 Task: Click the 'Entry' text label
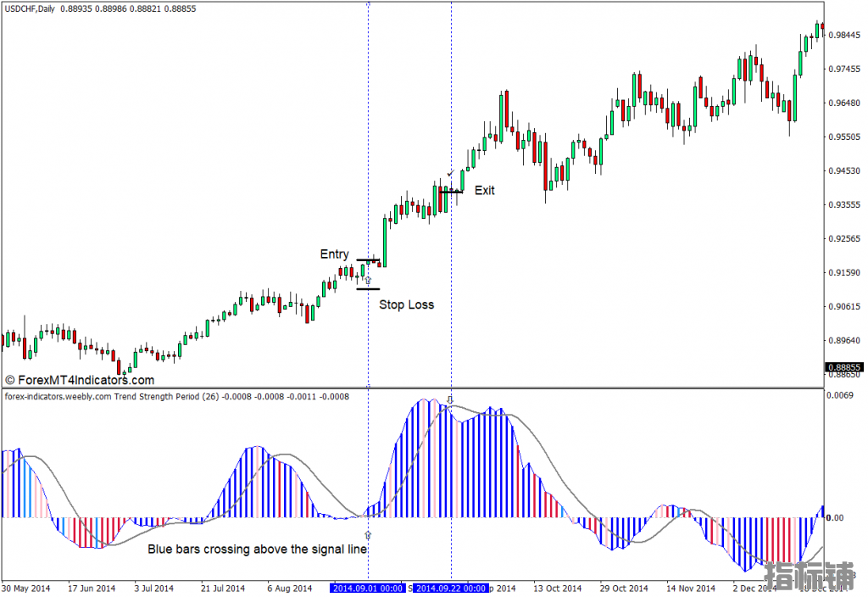[334, 254]
